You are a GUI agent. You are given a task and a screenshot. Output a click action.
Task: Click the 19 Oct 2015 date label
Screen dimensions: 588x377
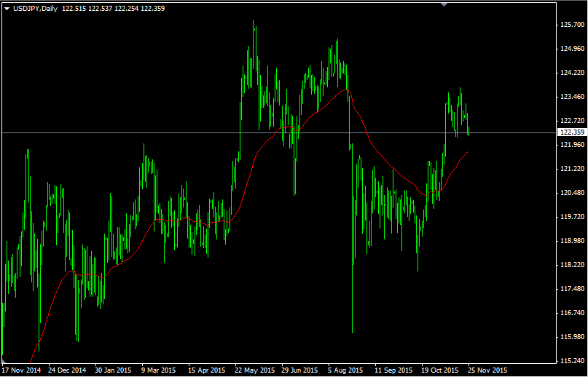click(440, 370)
